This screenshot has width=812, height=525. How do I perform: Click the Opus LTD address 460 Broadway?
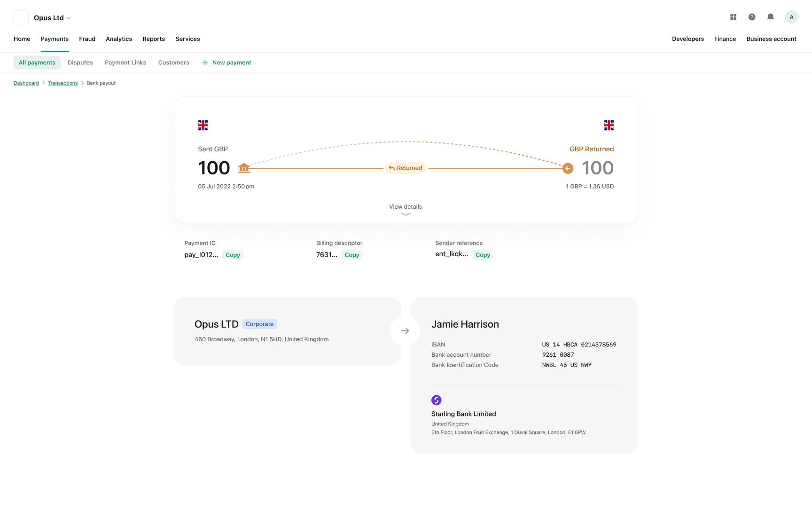(x=262, y=339)
